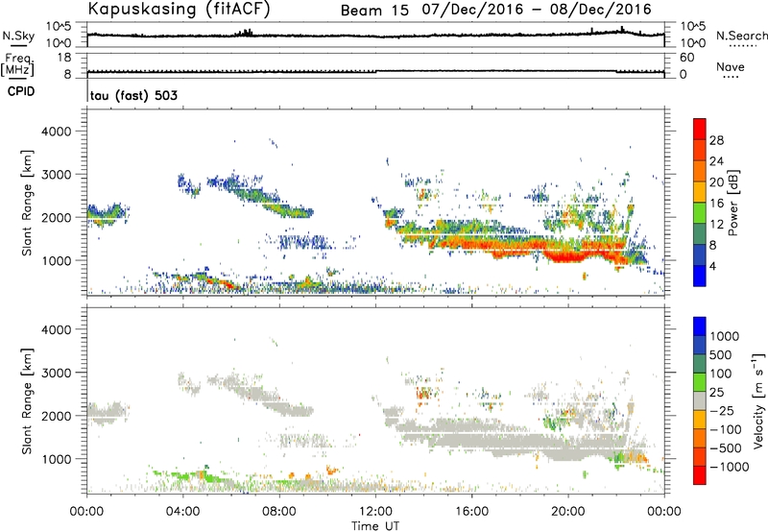Image resolution: width=768 pixels, height=532 pixels.
Task: Click the 1000 tick on the velocity colorbar
Action: [x=725, y=336]
